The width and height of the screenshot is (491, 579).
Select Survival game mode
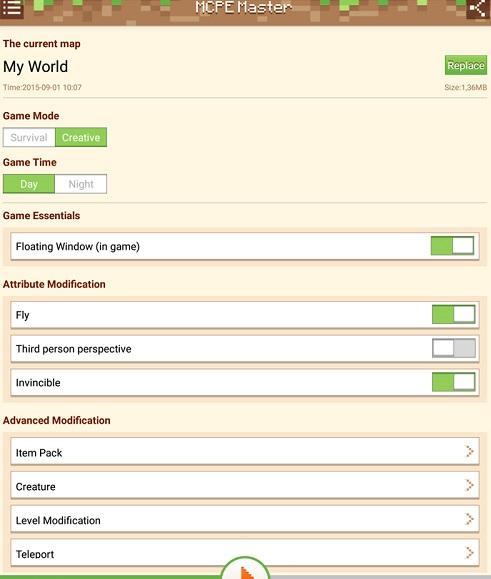[29, 137]
